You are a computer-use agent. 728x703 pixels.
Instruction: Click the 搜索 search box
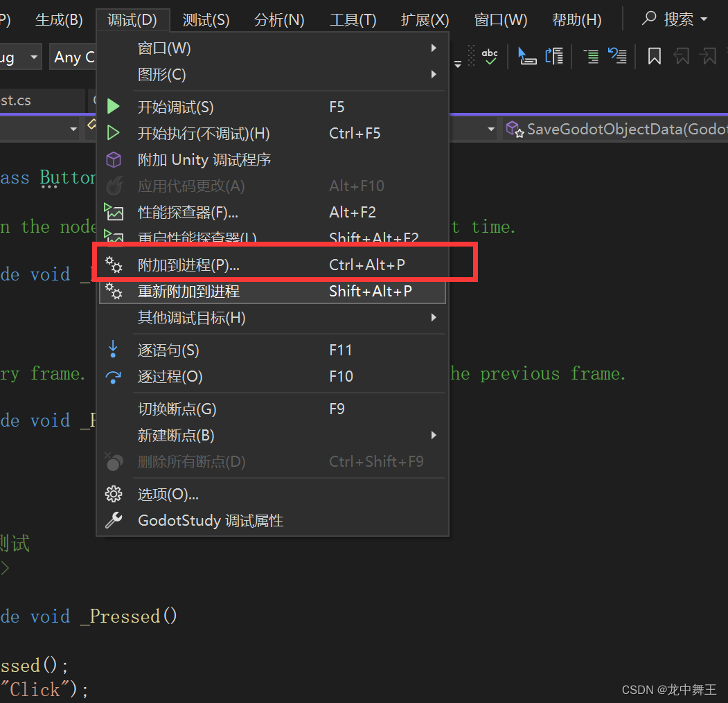pos(675,19)
